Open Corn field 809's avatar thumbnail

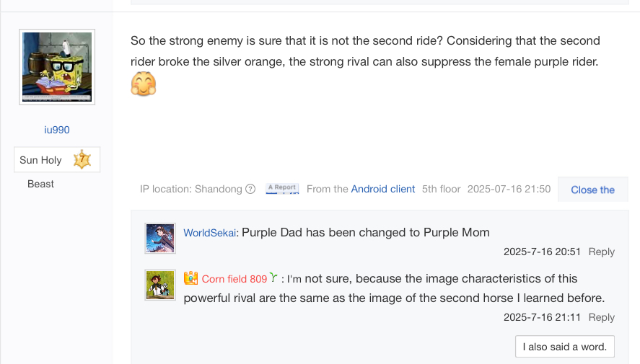160,285
